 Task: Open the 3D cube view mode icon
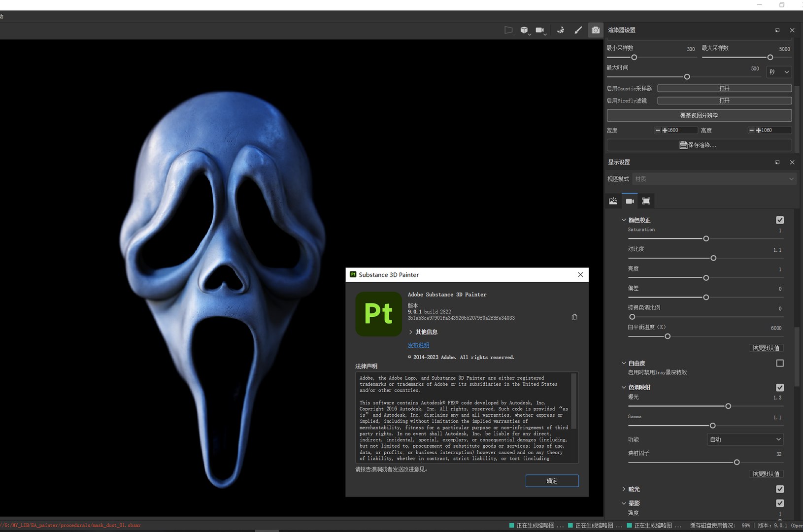[524, 30]
